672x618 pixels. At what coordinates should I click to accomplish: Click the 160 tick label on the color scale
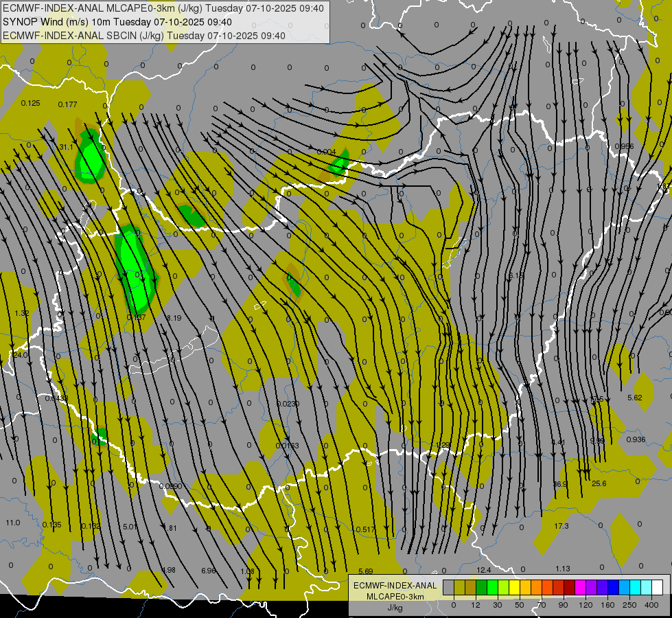click(607, 605)
